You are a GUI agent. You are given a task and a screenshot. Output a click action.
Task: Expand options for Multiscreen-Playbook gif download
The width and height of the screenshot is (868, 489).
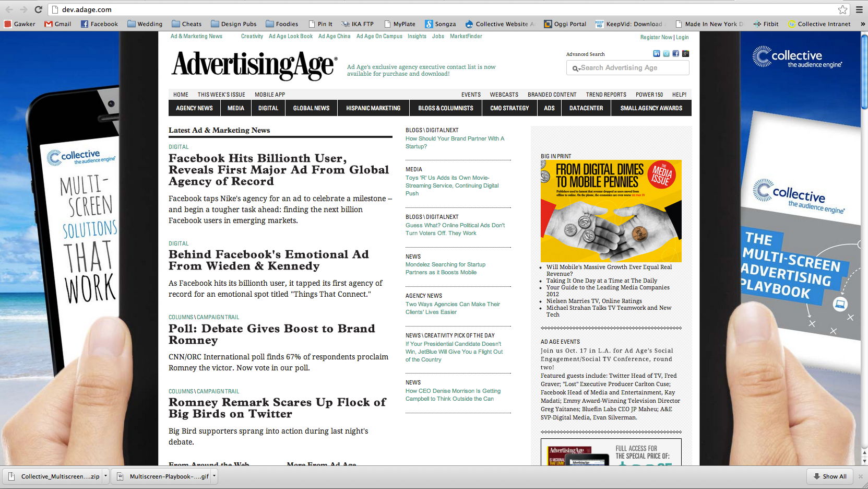[214, 476]
